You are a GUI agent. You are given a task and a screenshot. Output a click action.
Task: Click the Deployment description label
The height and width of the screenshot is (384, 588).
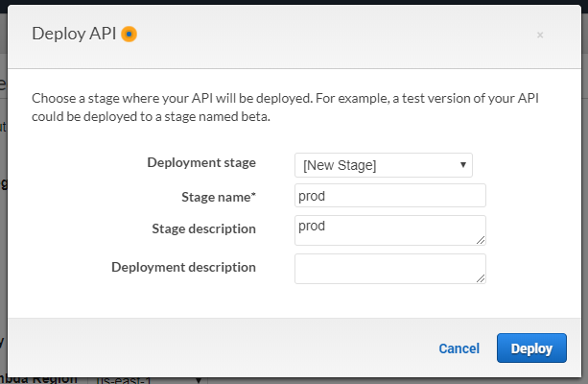pos(183,267)
